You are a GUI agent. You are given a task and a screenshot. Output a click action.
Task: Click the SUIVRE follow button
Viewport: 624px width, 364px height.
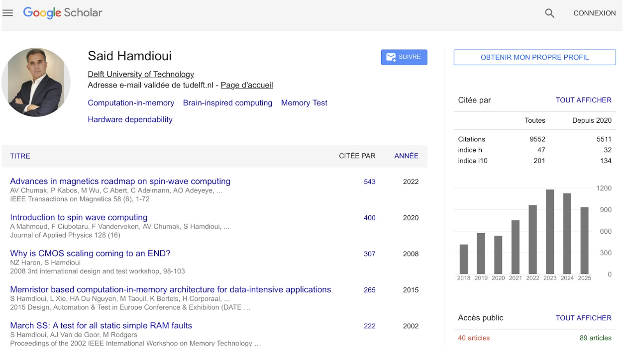coord(404,57)
